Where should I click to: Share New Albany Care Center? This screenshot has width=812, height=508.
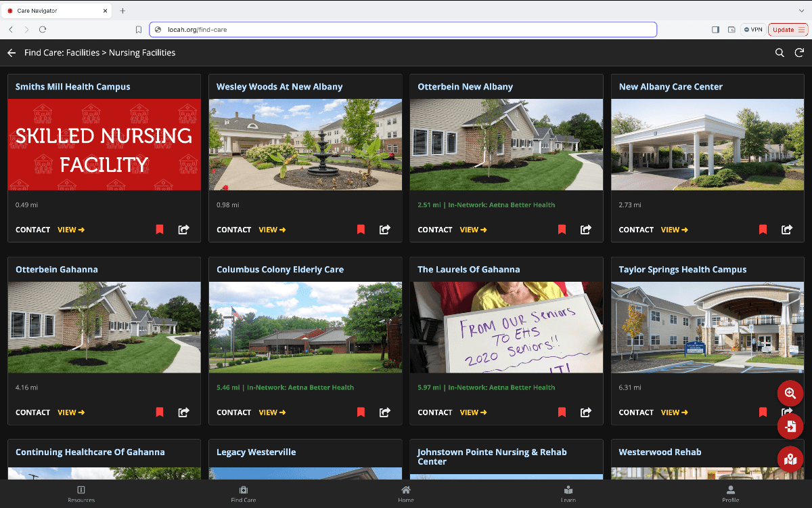pos(787,230)
